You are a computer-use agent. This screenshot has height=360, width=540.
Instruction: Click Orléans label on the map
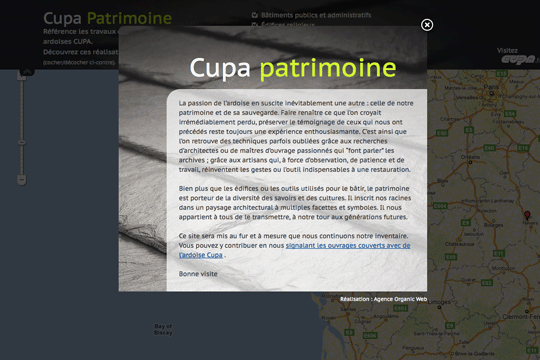click(x=470, y=157)
